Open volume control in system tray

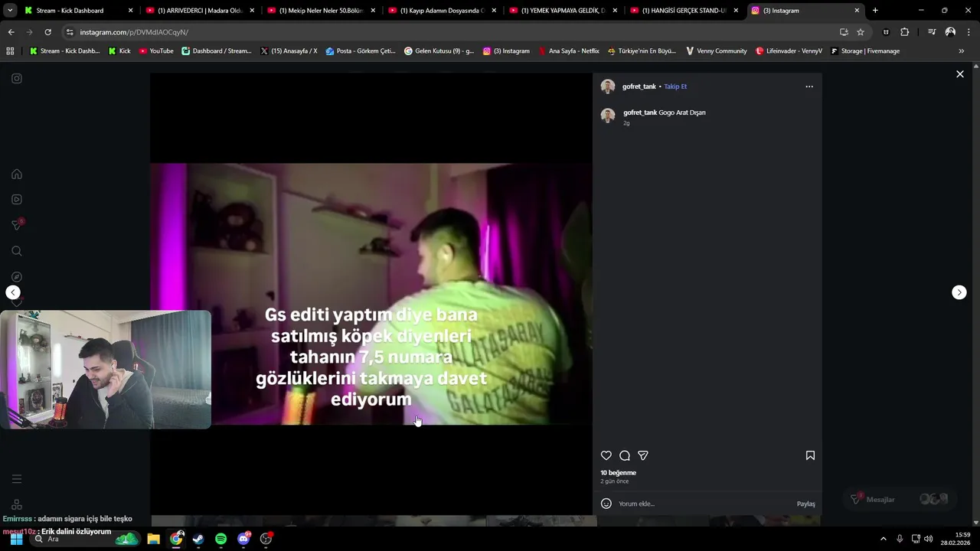(928, 539)
